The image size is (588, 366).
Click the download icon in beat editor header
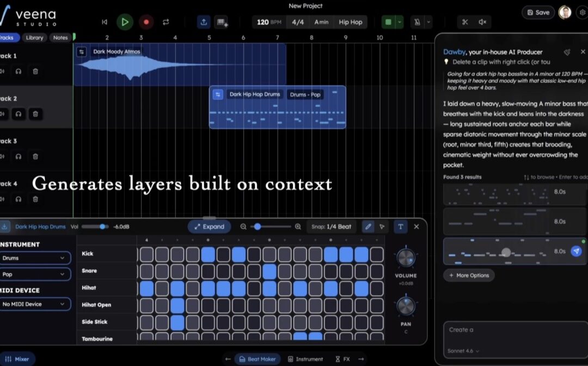pos(4,227)
